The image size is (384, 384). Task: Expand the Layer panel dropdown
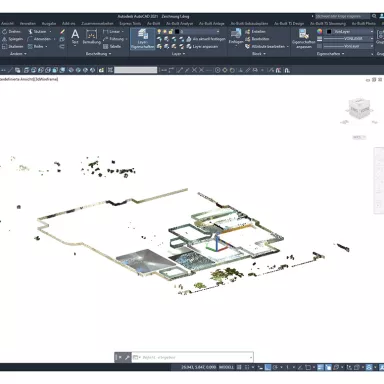(x=178, y=54)
